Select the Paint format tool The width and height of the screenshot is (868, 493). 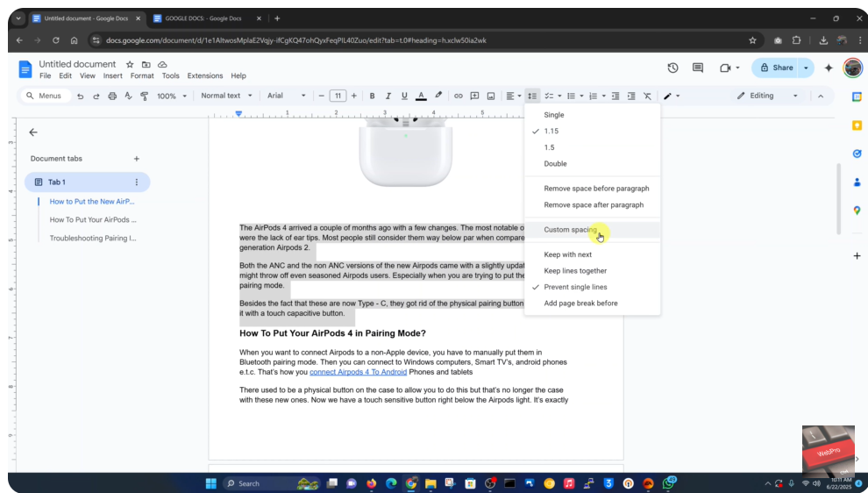(145, 96)
